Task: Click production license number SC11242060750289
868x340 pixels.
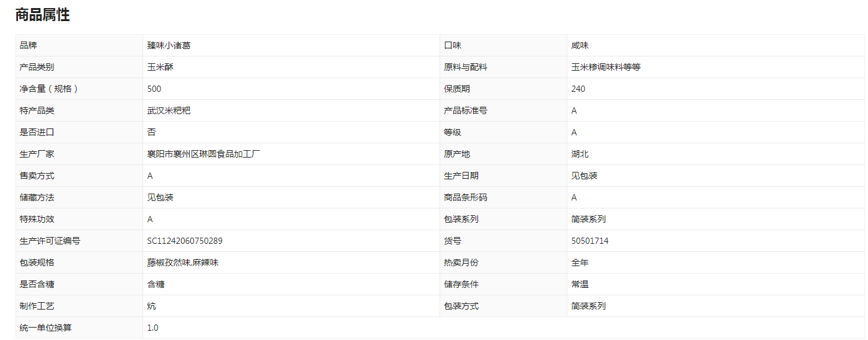Action: click(185, 241)
